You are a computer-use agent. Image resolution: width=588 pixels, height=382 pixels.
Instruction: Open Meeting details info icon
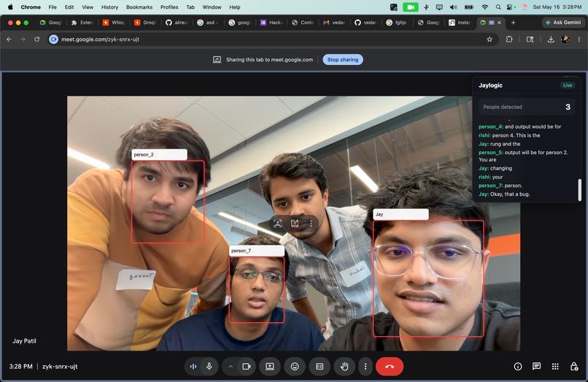[517, 366]
